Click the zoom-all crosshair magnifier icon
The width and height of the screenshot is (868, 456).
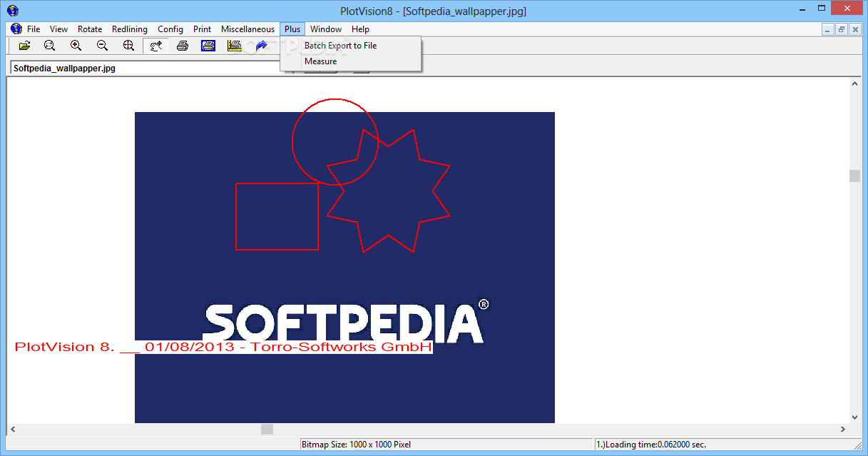129,46
